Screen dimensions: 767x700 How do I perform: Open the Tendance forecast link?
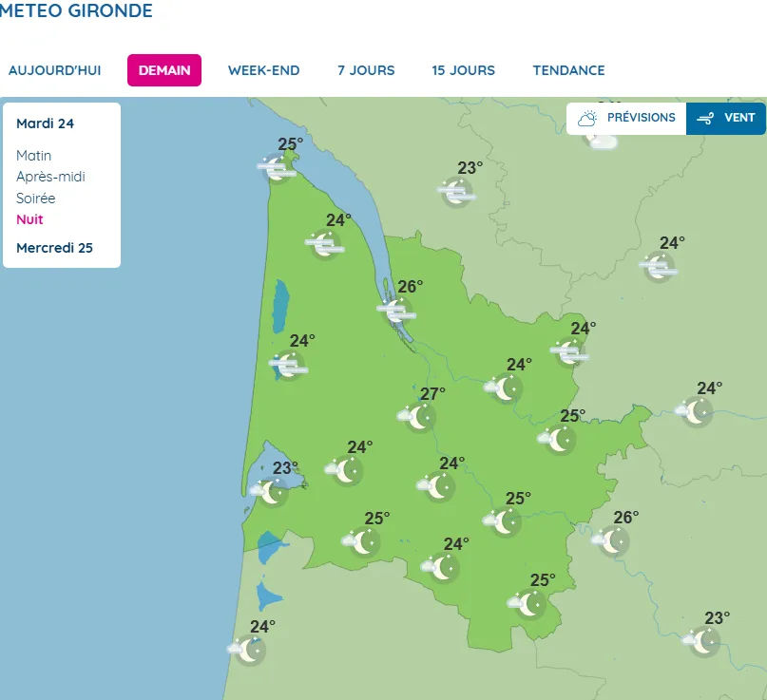coord(568,70)
